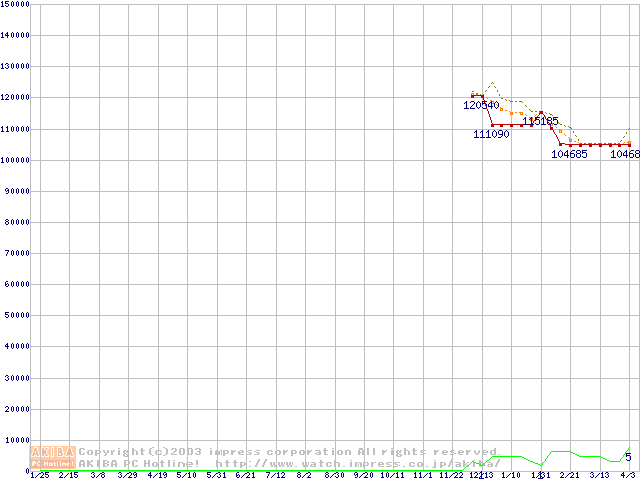Click the 50000 y-axis label
The height and width of the screenshot is (480, 640).
pyautogui.click(x=17, y=316)
